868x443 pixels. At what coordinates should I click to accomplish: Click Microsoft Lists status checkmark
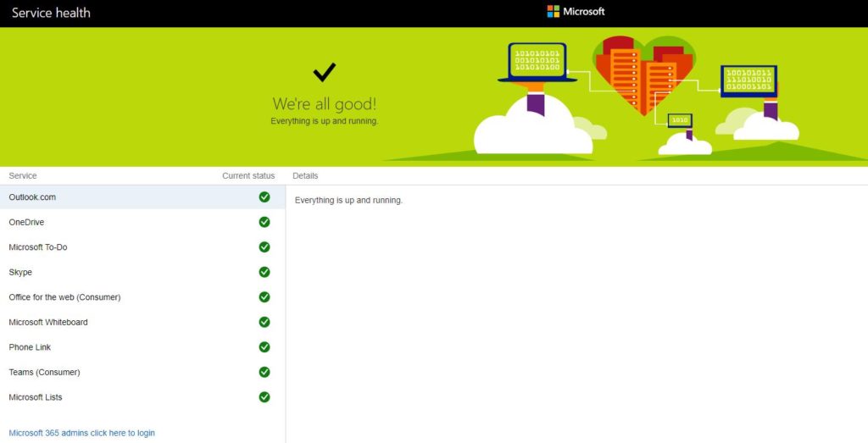tap(264, 397)
